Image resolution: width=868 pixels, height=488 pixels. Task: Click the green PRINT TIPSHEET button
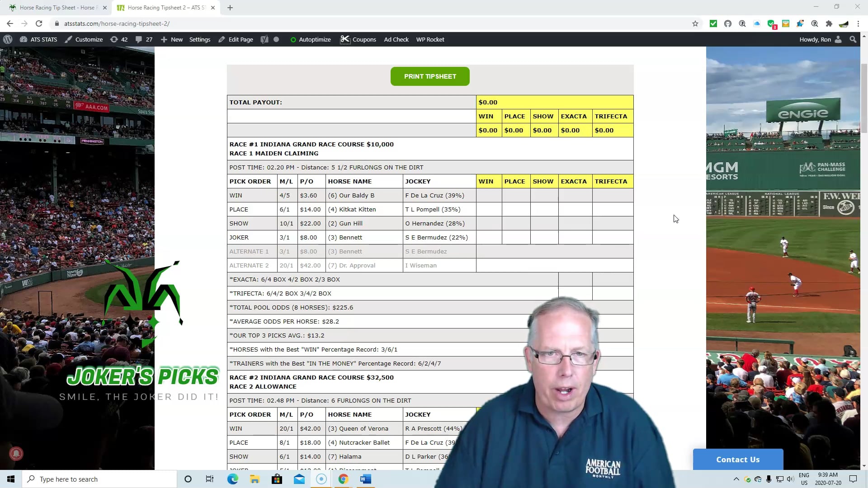[x=430, y=76]
